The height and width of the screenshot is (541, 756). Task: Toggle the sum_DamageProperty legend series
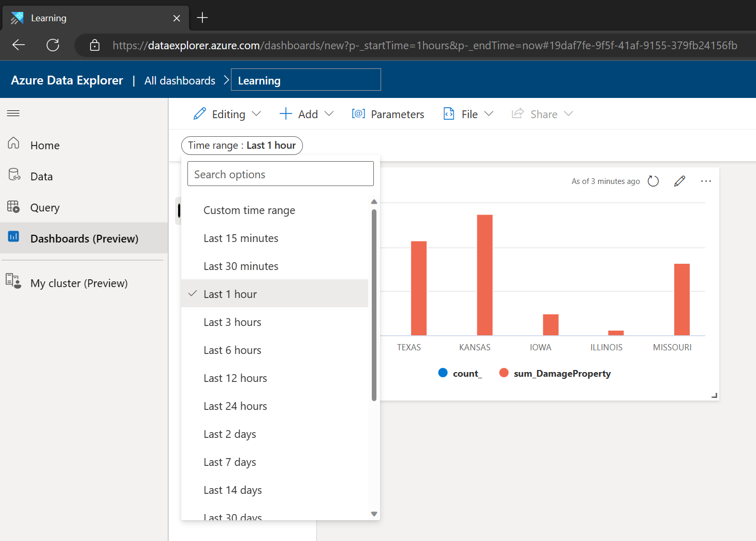tap(555, 374)
